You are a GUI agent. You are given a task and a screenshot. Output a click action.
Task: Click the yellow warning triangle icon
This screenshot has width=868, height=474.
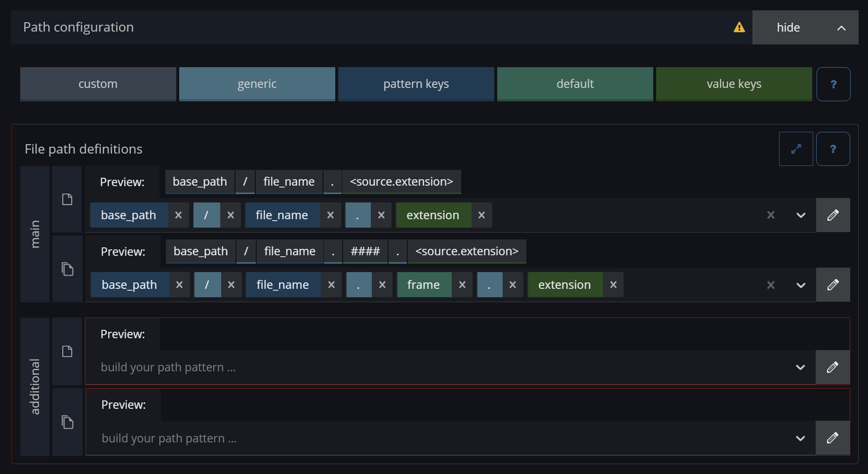[739, 27]
